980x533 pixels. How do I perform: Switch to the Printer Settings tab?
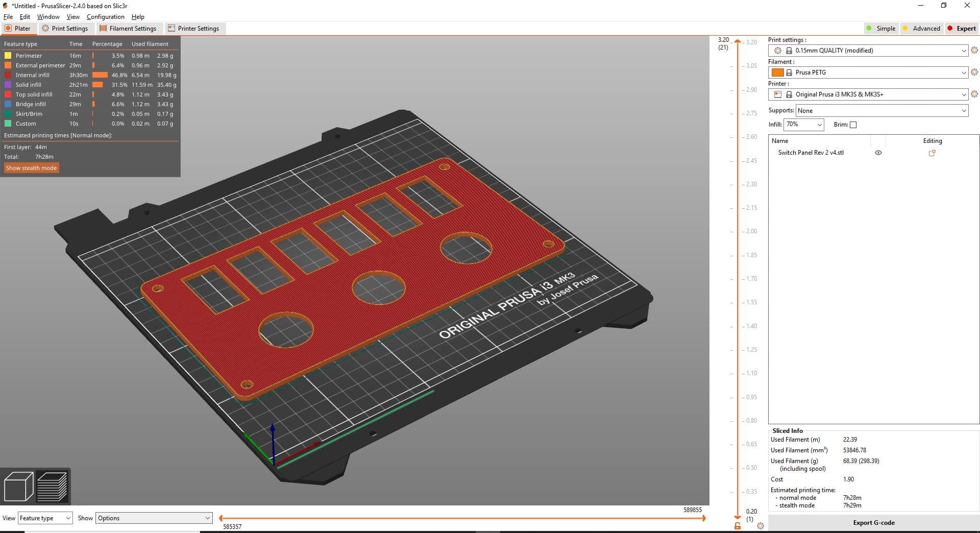(194, 29)
